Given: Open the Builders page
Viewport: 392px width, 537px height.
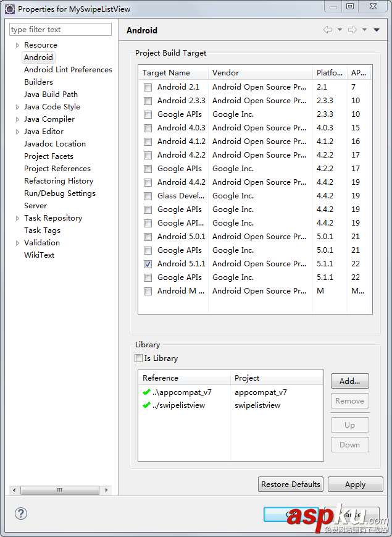Looking at the screenshot, I should click(39, 82).
